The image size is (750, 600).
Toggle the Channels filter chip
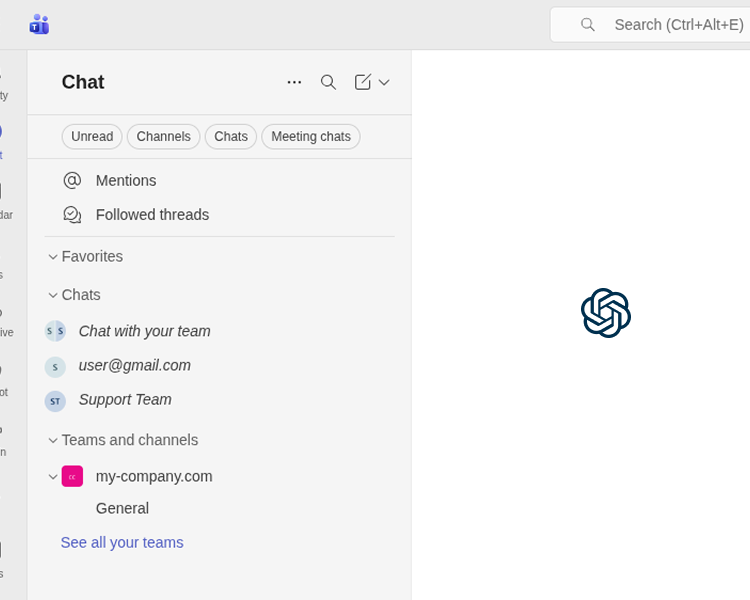(163, 137)
